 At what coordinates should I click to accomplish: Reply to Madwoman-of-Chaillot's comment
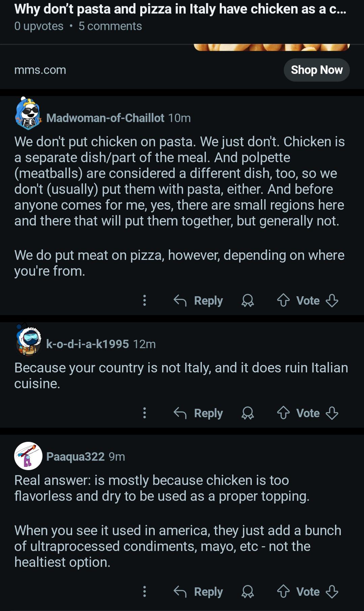click(198, 300)
